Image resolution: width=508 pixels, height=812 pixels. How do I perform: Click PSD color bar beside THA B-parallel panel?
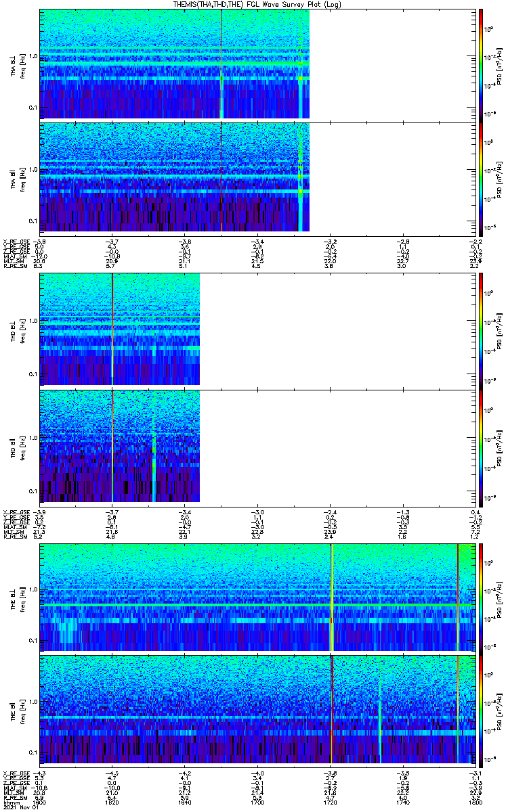coord(481,178)
